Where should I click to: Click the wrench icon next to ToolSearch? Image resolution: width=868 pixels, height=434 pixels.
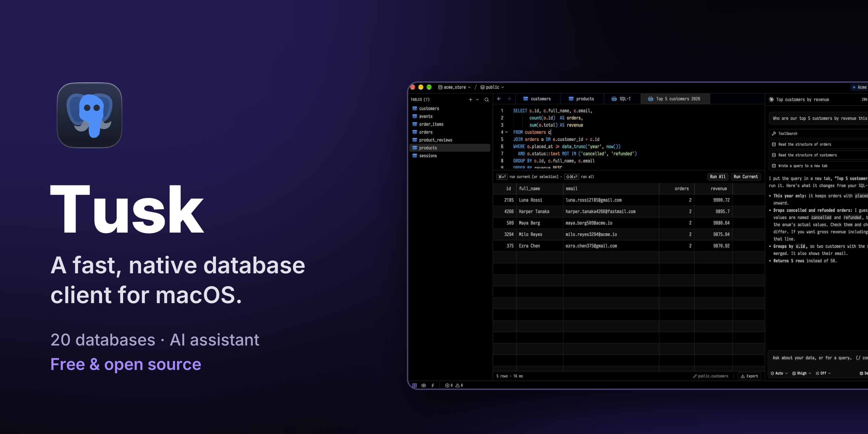774,134
